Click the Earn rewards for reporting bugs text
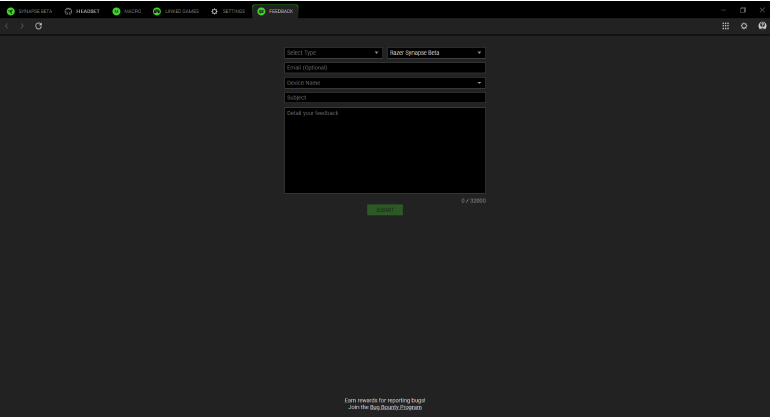The height and width of the screenshot is (417, 770). click(x=385, y=400)
